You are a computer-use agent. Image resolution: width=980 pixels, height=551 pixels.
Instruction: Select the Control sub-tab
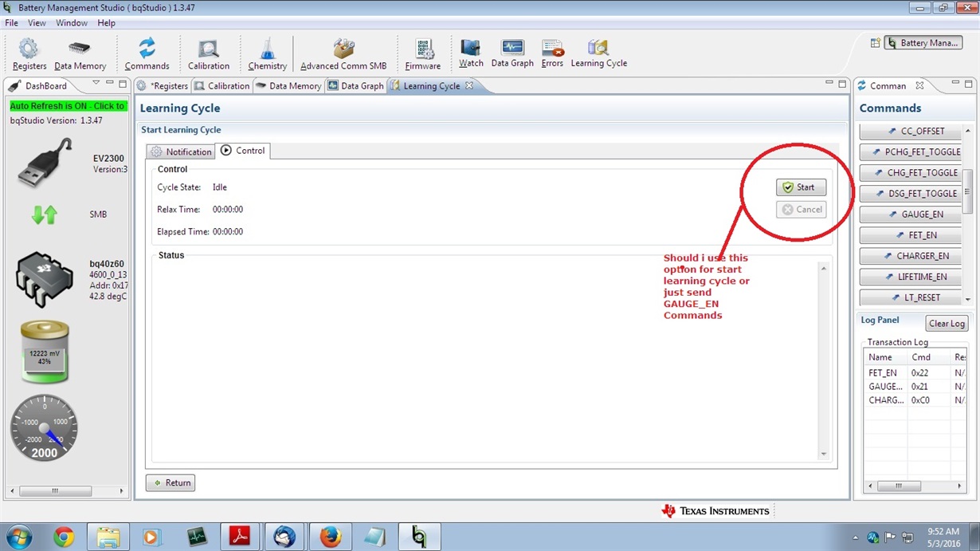243,150
